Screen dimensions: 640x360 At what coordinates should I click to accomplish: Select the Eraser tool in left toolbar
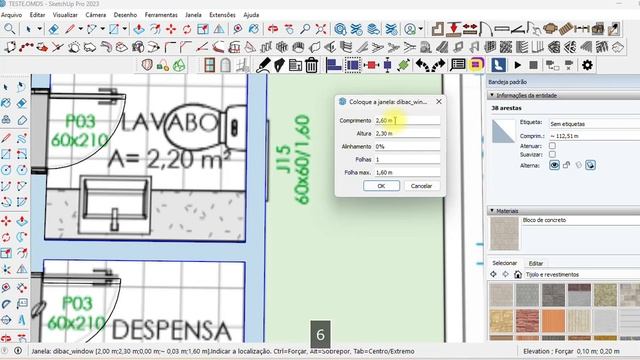[x=22, y=103]
